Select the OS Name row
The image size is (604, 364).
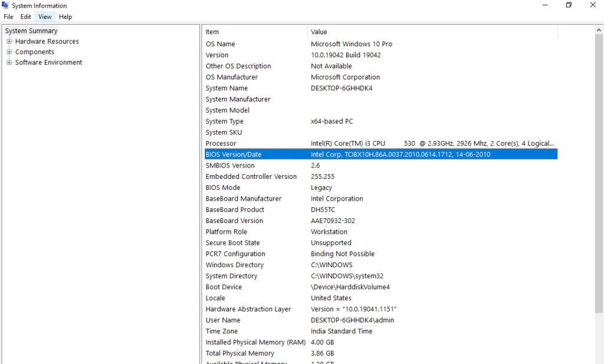pos(220,44)
